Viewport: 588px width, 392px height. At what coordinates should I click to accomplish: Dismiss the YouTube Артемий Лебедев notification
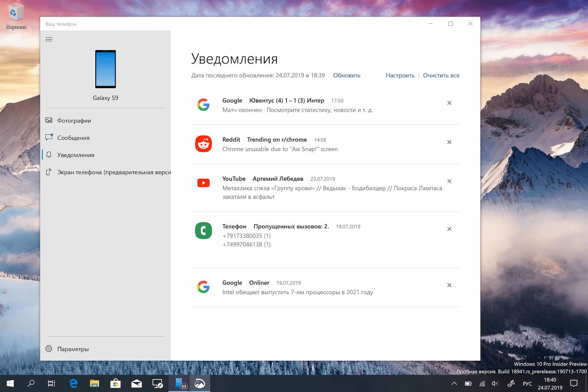(x=449, y=181)
